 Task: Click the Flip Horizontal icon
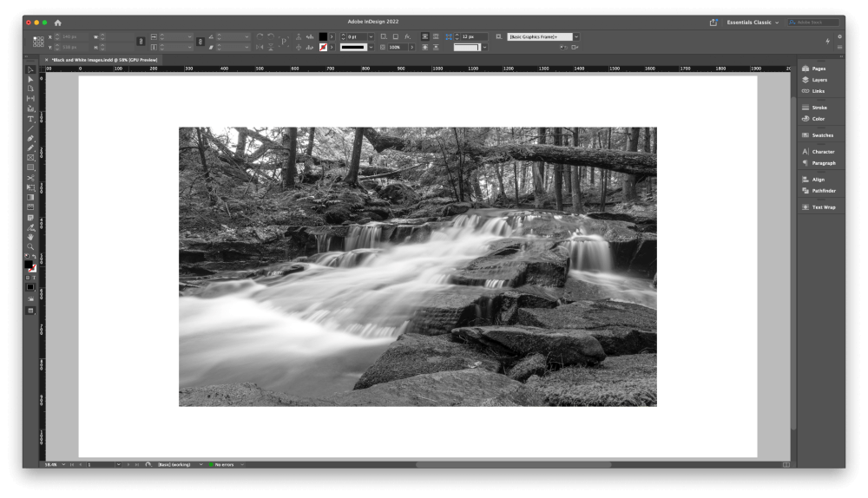pos(260,47)
